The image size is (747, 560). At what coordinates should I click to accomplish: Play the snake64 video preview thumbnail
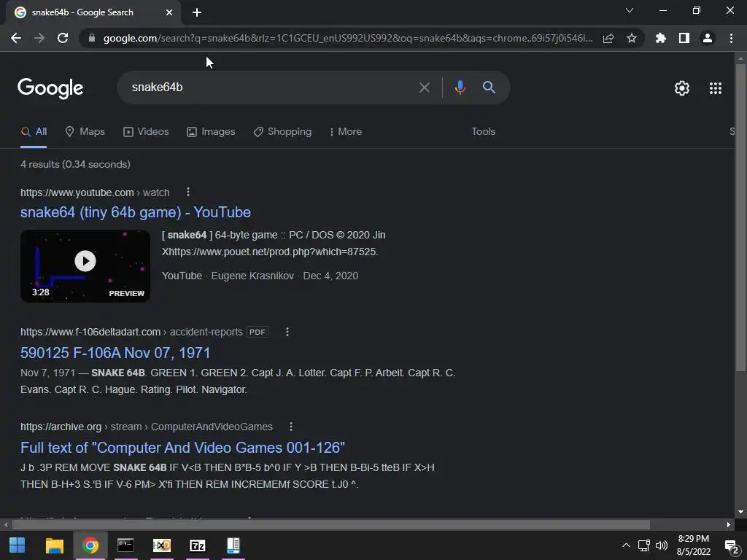tap(85, 266)
